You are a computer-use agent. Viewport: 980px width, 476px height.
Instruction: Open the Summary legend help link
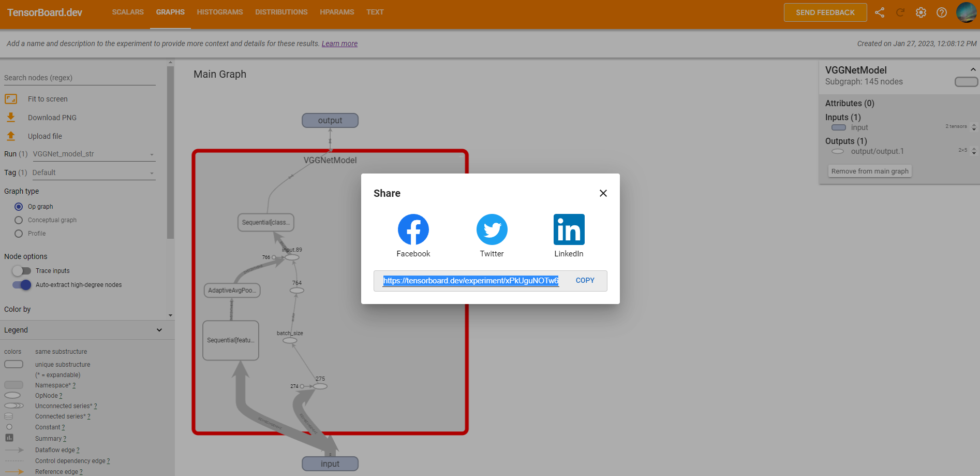pyautogui.click(x=65, y=439)
